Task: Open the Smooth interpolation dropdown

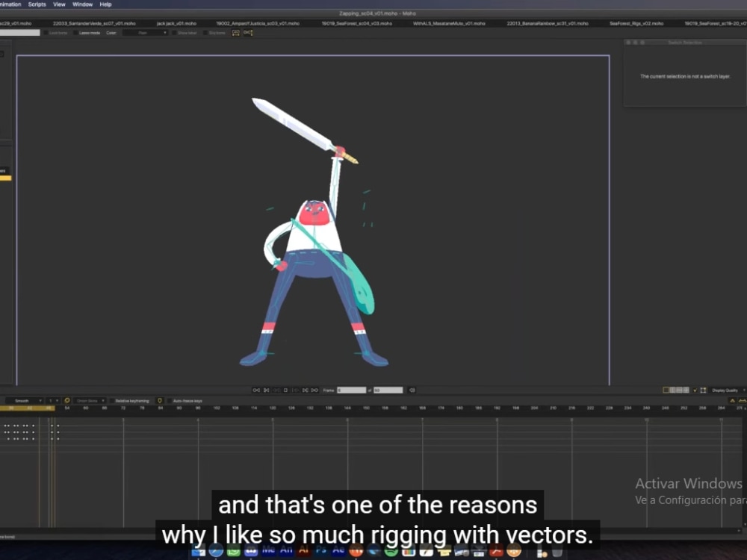Action: tap(24, 400)
